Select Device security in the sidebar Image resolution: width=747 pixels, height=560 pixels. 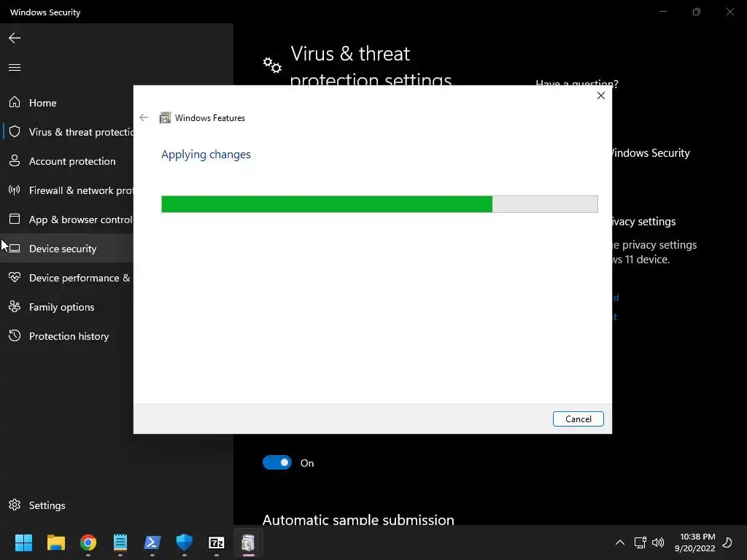[x=66, y=249]
